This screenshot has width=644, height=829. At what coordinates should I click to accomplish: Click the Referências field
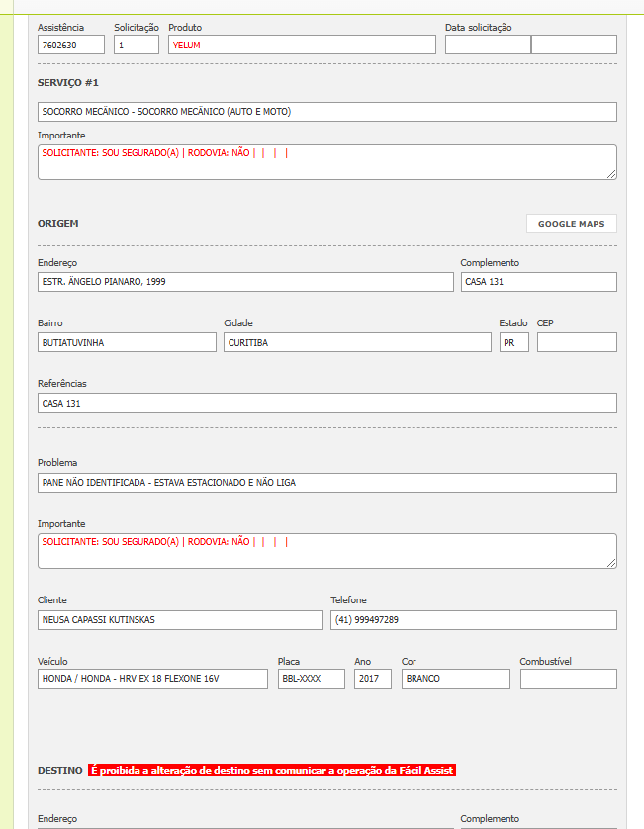326,403
